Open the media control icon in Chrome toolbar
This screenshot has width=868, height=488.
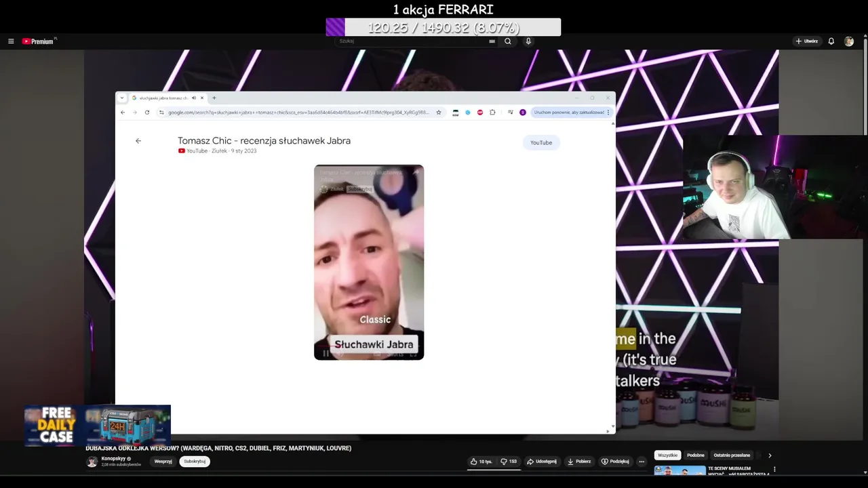[x=510, y=113]
